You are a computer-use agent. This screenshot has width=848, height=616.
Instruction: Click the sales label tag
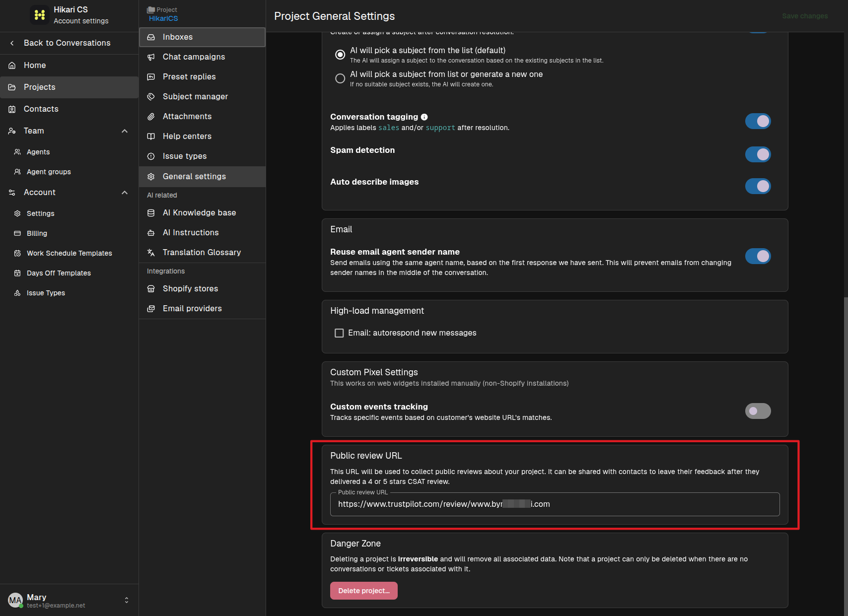point(389,128)
